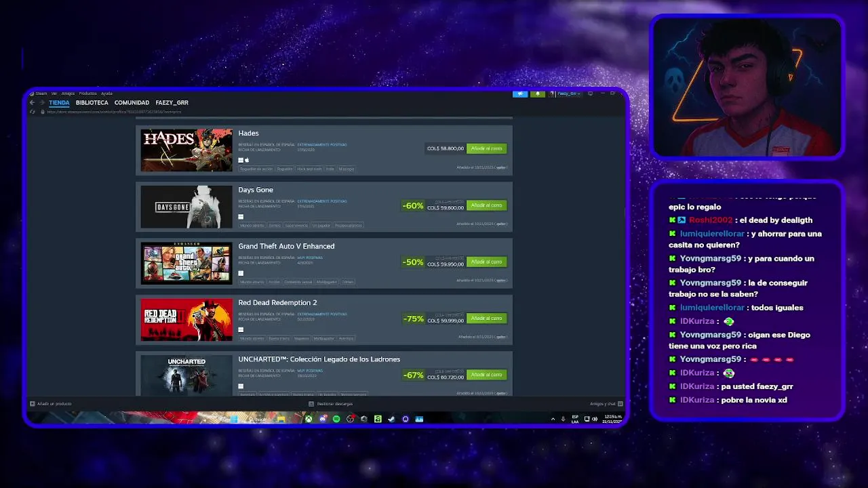This screenshot has width=868, height=488.
Task: Add Days Gone to the cart
Action: pyautogui.click(x=486, y=205)
